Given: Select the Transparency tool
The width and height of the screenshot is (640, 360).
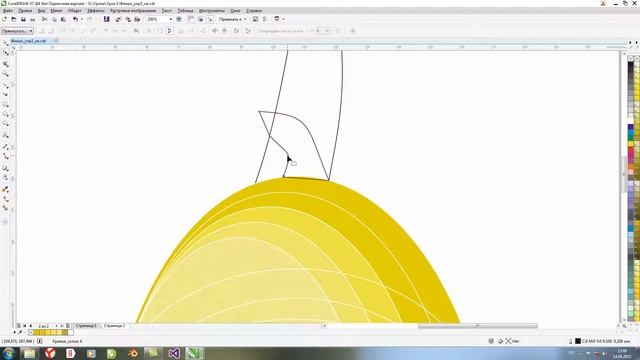Looking at the screenshot, I should (x=5, y=178).
